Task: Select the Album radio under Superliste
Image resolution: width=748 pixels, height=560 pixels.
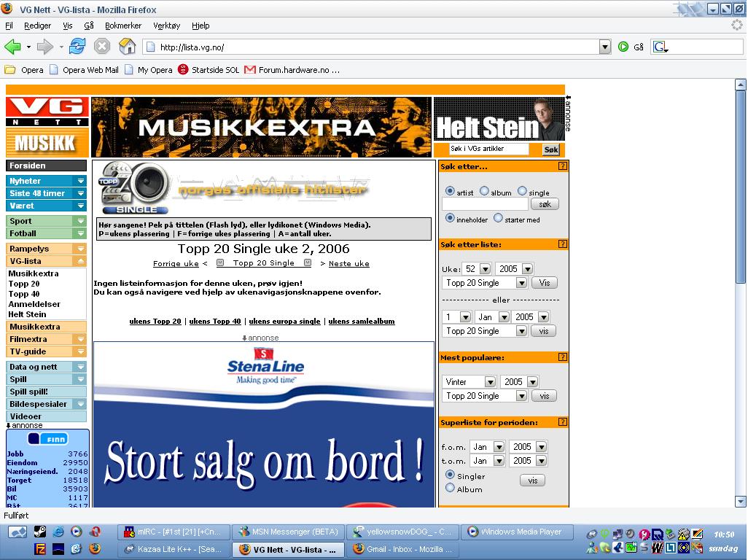Action: [449, 488]
